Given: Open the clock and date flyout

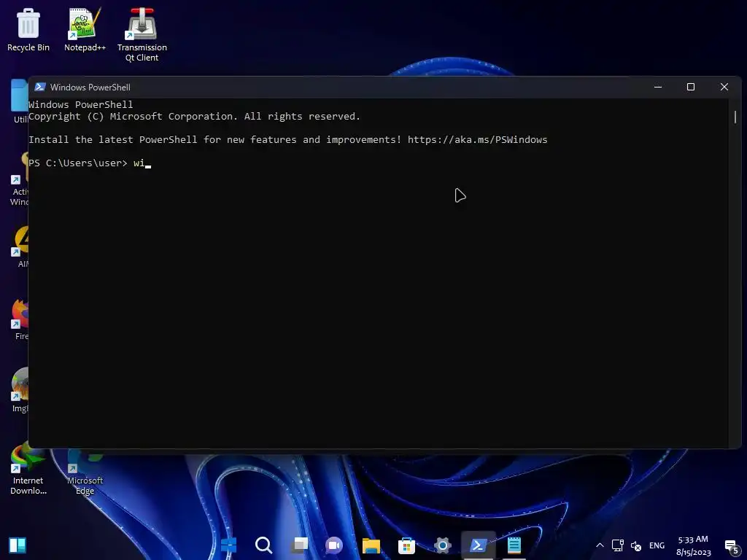Looking at the screenshot, I should tap(693, 545).
